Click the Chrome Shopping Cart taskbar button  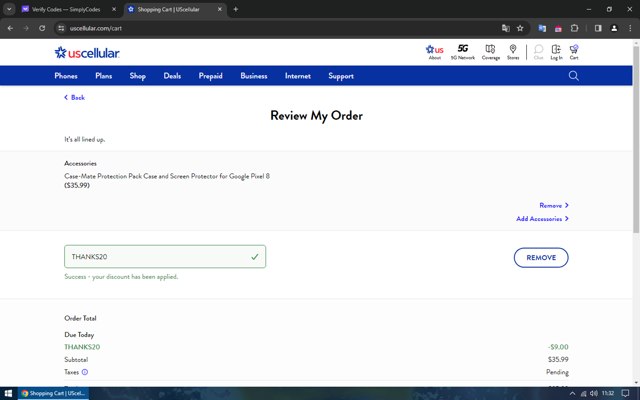(53, 393)
